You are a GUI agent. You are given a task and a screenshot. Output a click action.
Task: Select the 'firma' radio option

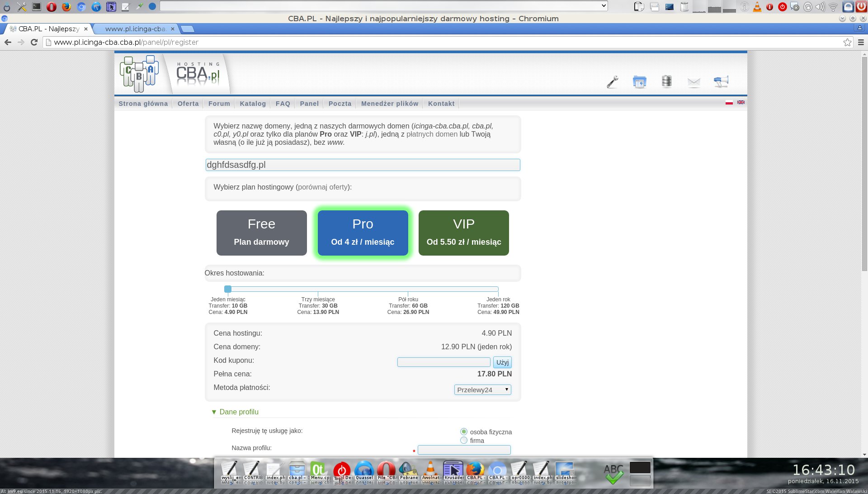pyautogui.click(x=463, y=440)
